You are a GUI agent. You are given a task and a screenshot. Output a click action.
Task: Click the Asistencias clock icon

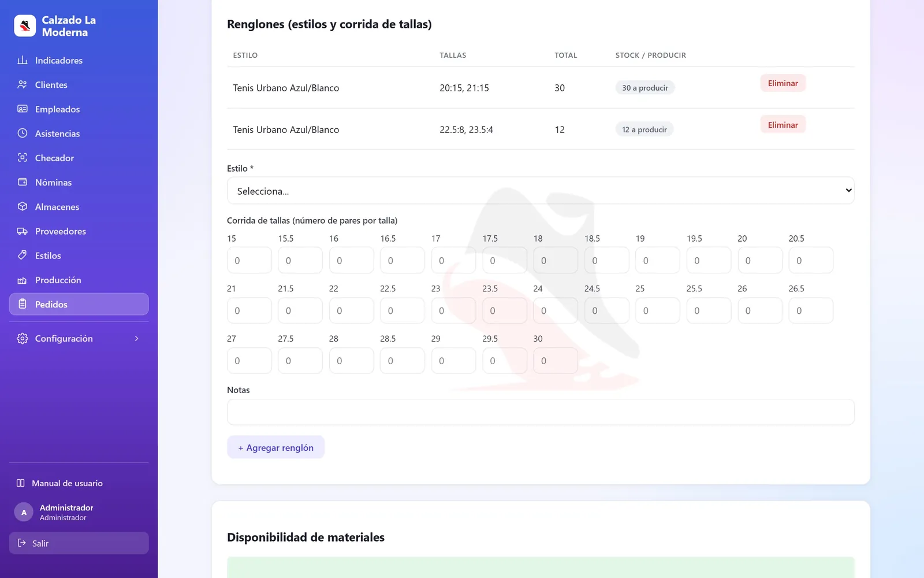pos(23,133)
